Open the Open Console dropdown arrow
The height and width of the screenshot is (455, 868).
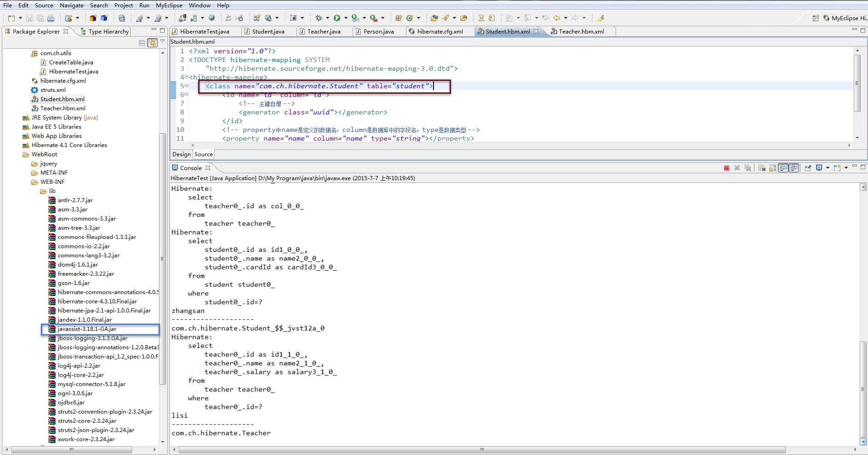click(846, 168)
